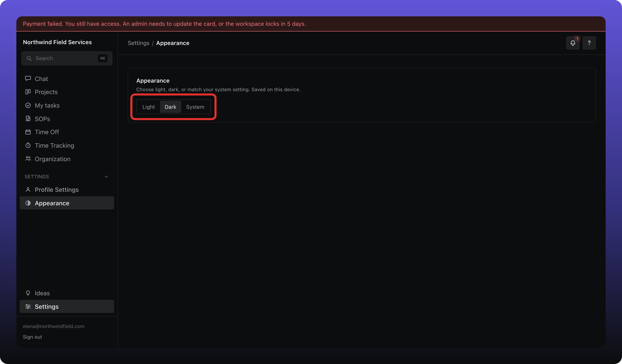Open My tasks in the sidebar
622x364 pixels.
[x=67, y=105]
